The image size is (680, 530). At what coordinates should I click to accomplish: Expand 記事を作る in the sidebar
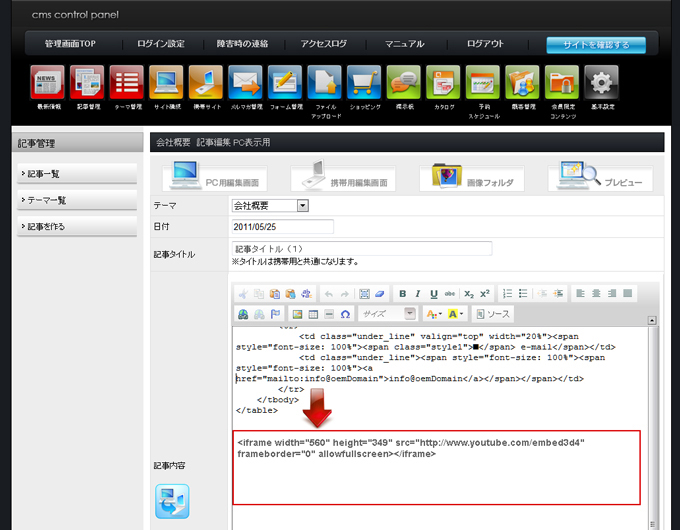(x=77, y=227)
